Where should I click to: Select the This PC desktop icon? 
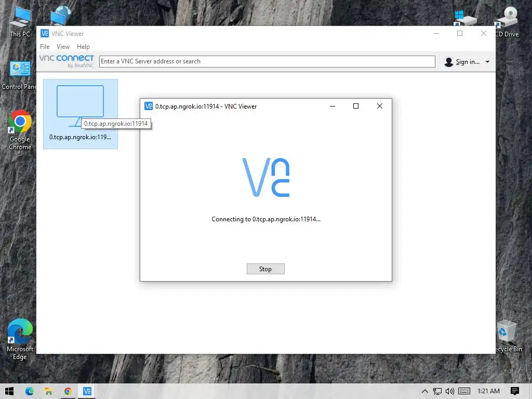tap(20, 21)
